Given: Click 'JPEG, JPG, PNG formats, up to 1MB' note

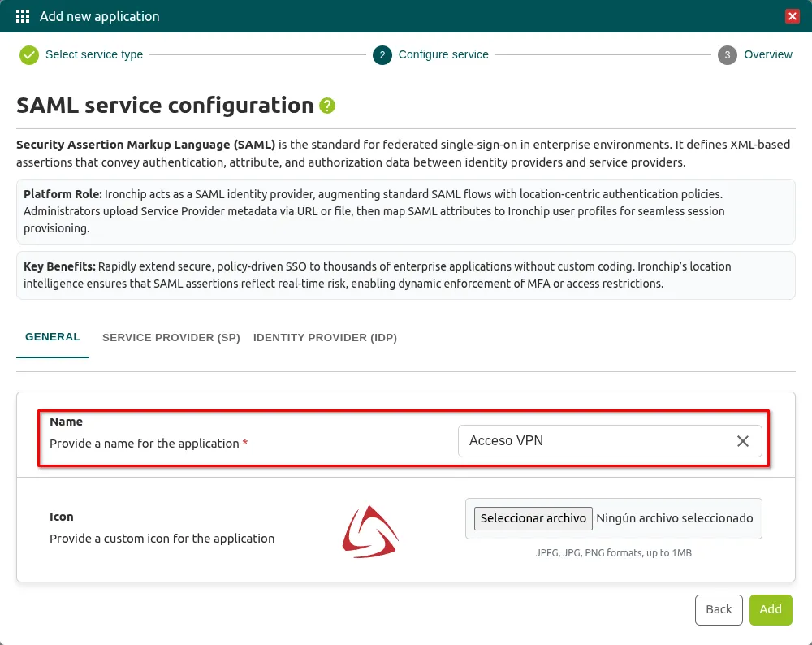Looking at the screenshot, I should tap(613, 552).
